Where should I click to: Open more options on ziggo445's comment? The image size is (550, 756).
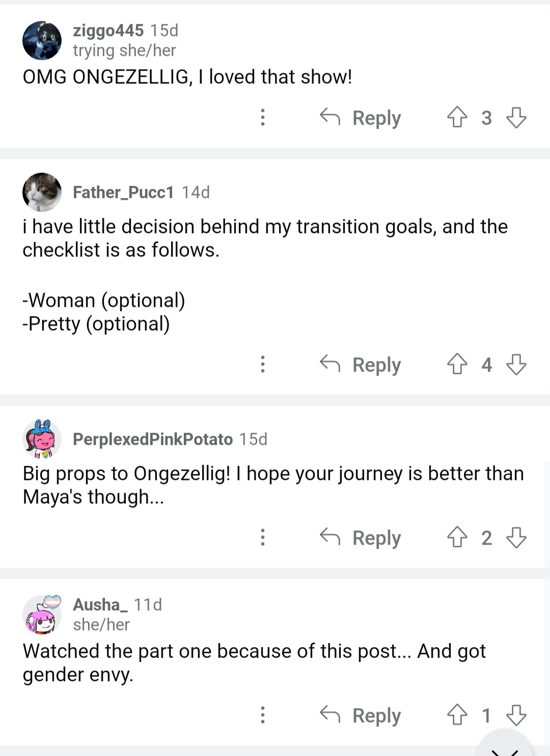(x=263, y=118)
